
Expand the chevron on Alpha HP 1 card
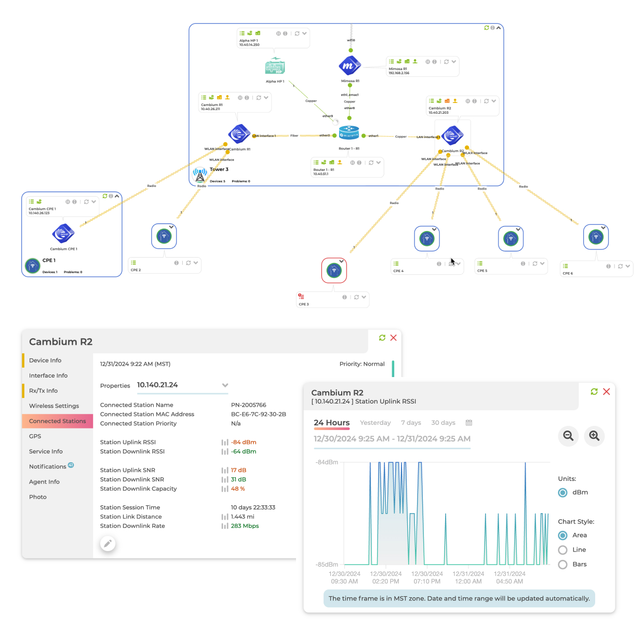pyautogui.click(x=304, y=33)
